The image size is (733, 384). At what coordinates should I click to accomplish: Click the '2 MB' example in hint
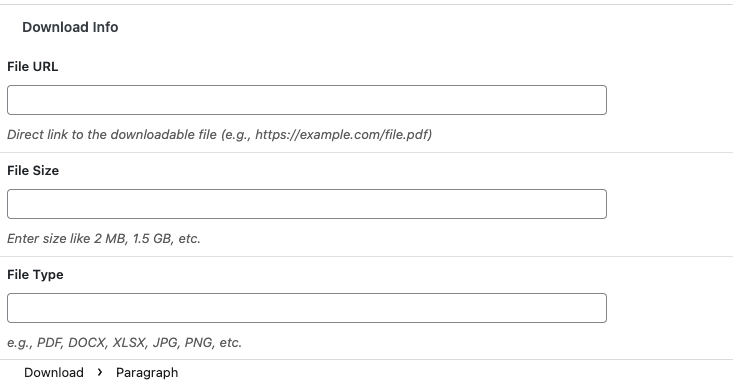tap(109, 239)
